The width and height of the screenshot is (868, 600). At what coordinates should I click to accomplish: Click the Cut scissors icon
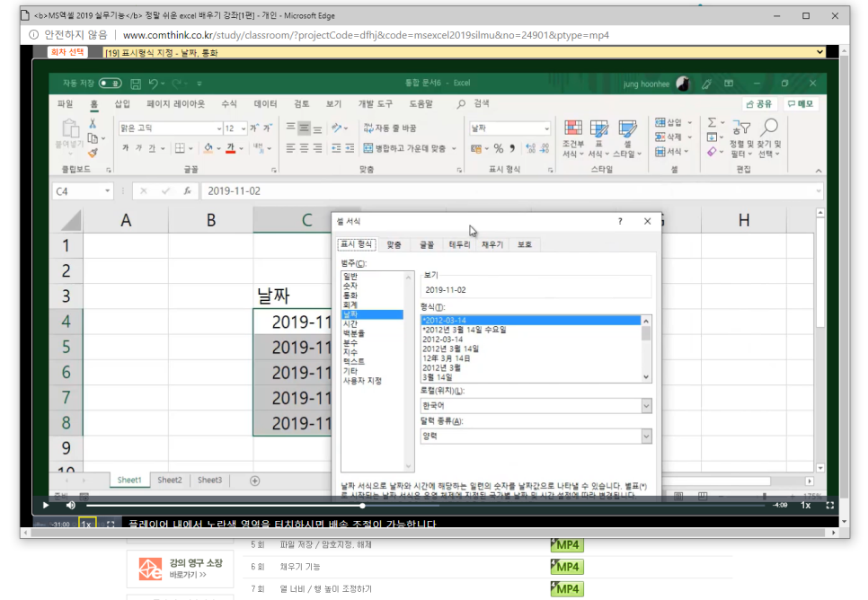(93, 123)
